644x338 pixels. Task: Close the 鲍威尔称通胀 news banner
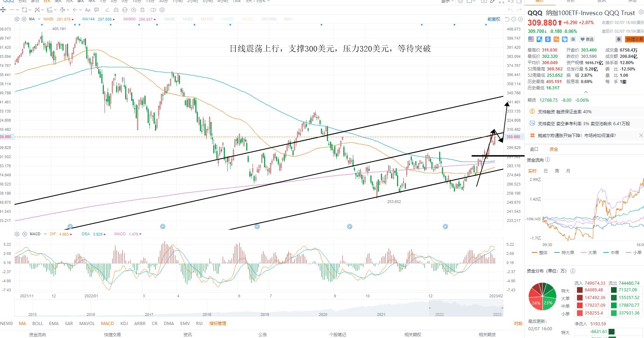[641, 135]
